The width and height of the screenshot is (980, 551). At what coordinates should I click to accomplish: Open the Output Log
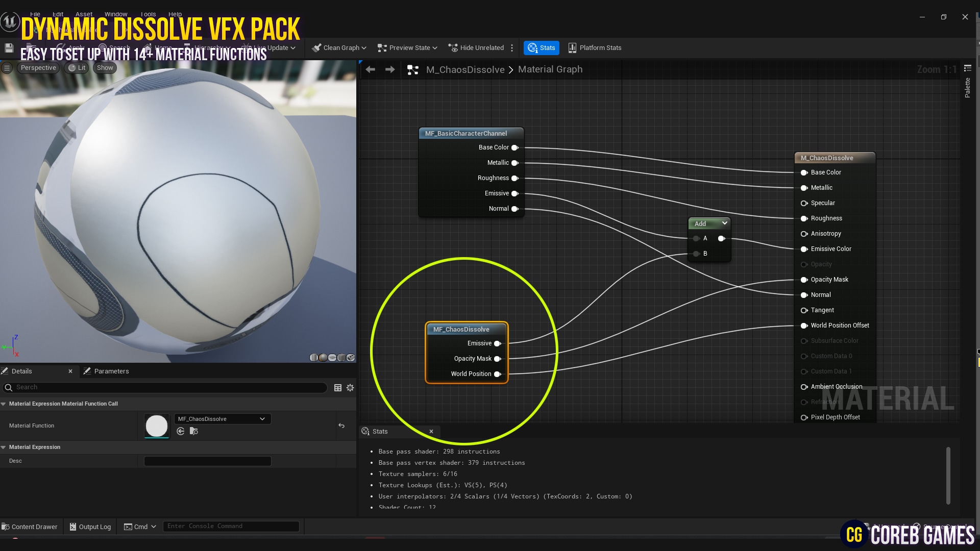pyautogui.click(x=90, y=527)
